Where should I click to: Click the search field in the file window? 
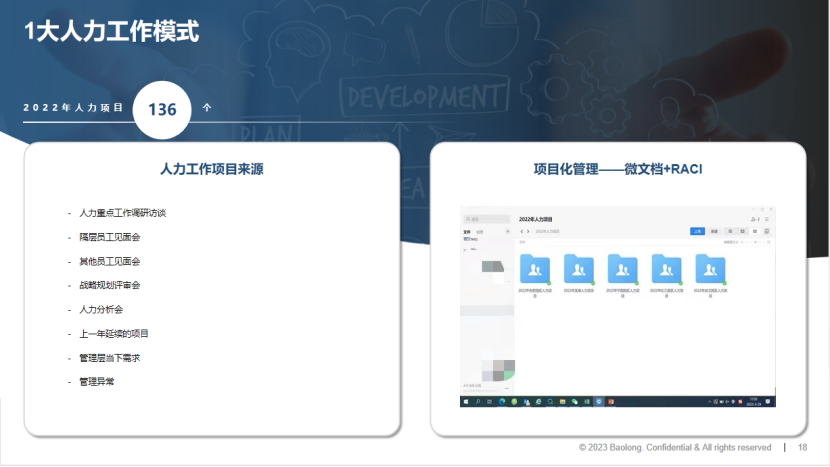point(486,219)
